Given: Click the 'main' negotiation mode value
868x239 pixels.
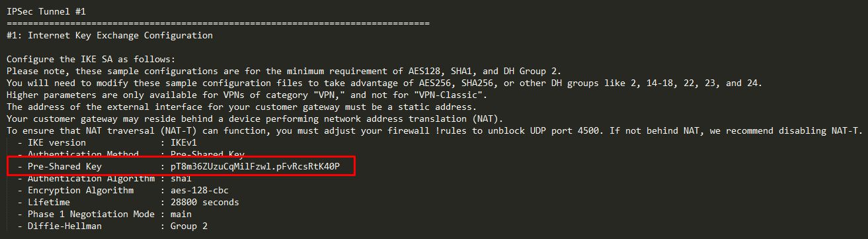Looking at the screenshot, I should [181, 214].
